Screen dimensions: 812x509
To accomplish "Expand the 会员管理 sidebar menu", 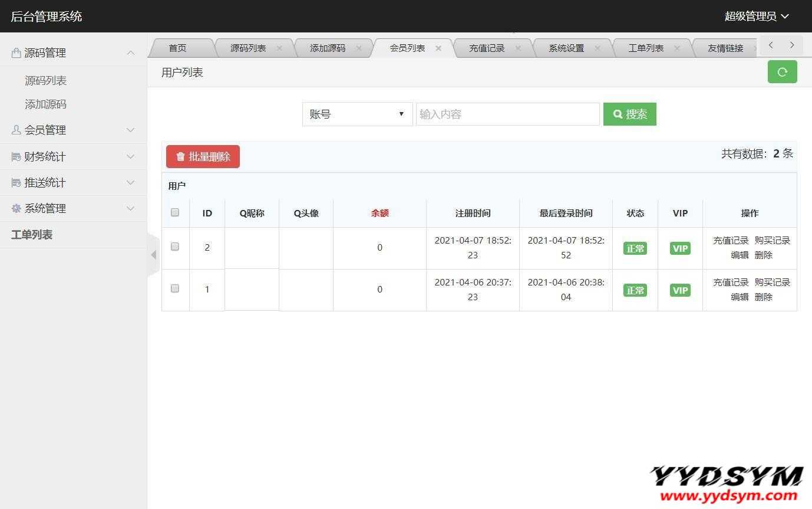I will pyautogui.click(x=73, y=130).
